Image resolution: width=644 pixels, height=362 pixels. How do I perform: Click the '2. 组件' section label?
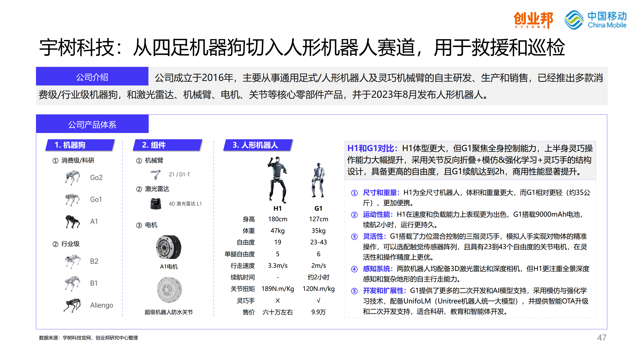pyautogui.click(x=167, y=145)
